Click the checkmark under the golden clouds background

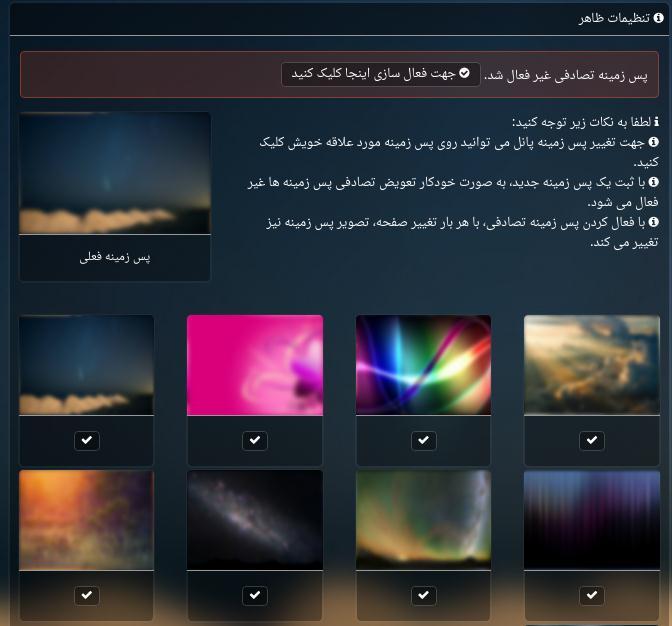tap(592, 440)
